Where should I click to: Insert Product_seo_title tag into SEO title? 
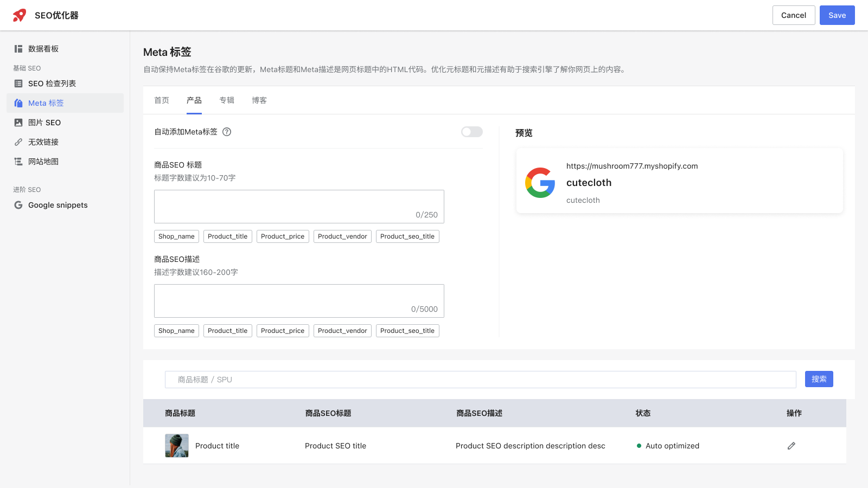click(x=407, y=236)
